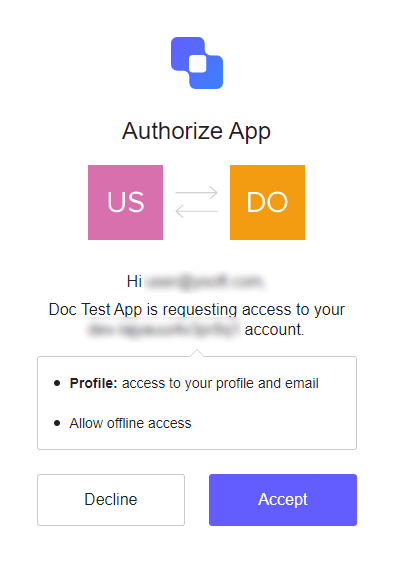Accept the app authorization request

click(x=283, y=500)
